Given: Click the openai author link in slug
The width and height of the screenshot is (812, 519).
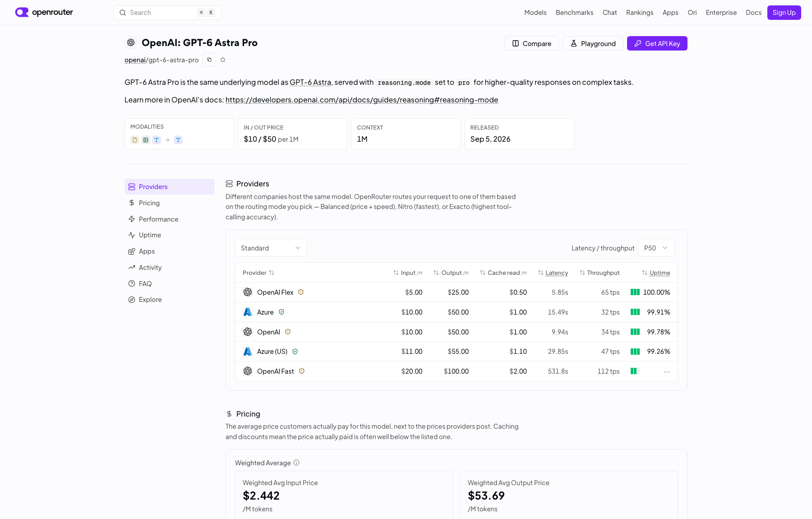Looking at the screenshot, I should [x=135, y=60].
